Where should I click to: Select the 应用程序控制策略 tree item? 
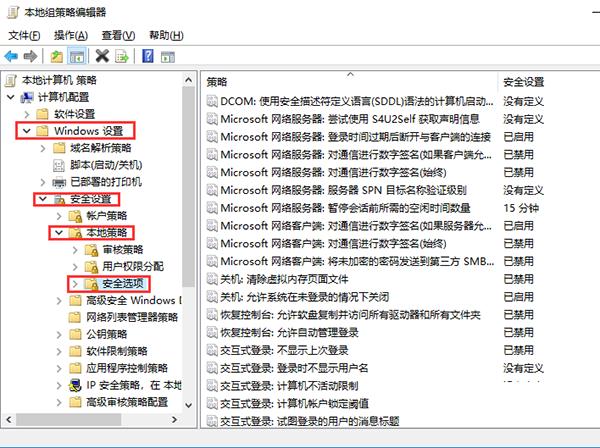pyautogui.click(x=127, y=368)
